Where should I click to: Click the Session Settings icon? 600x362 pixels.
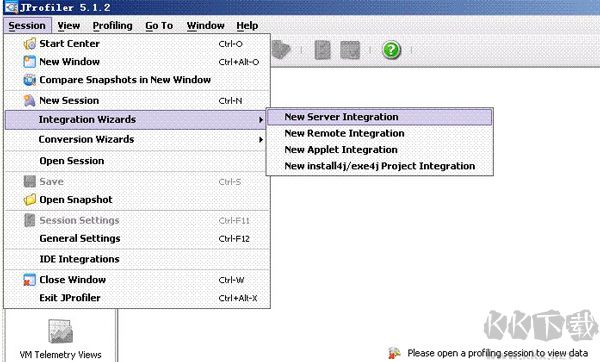click(29, 220)
